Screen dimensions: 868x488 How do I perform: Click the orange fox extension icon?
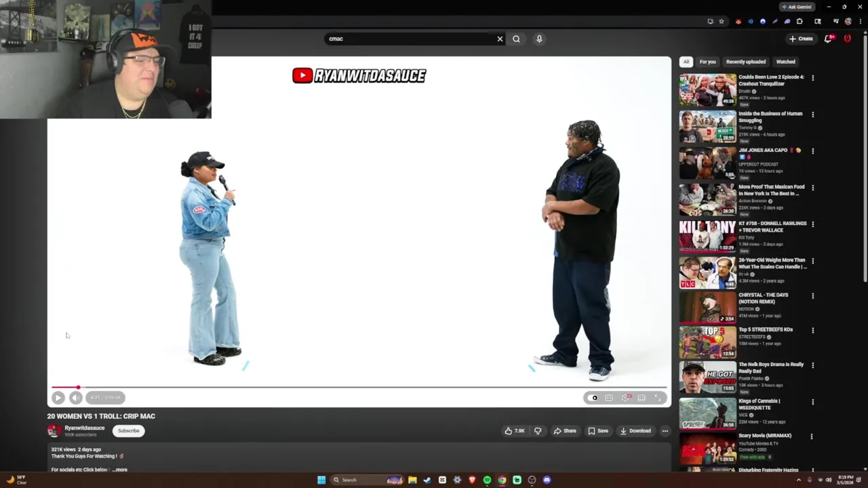coord(738,21)
